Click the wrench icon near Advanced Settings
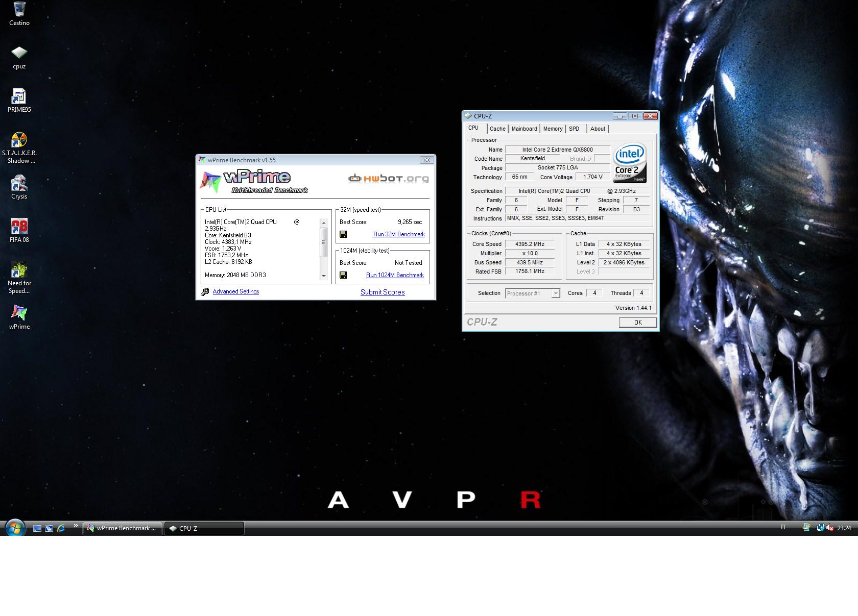Viewport: 858px width, 616px height. pos(205,292)
